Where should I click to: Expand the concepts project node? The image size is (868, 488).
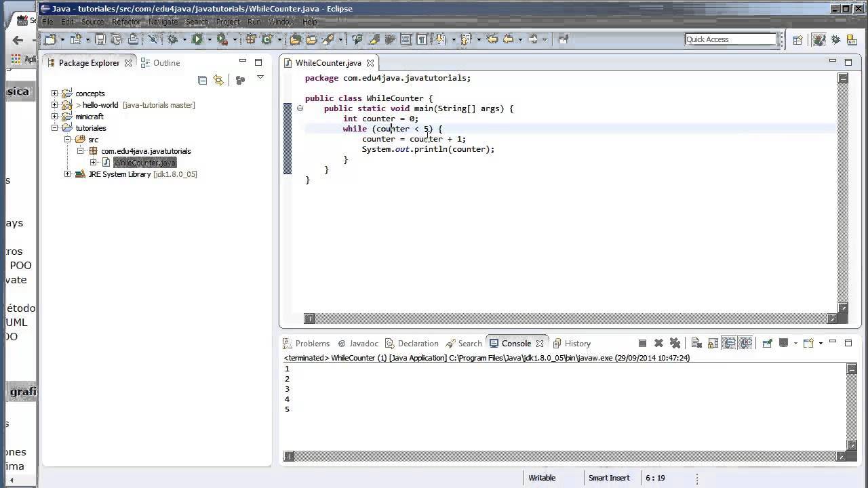[55, 94]
